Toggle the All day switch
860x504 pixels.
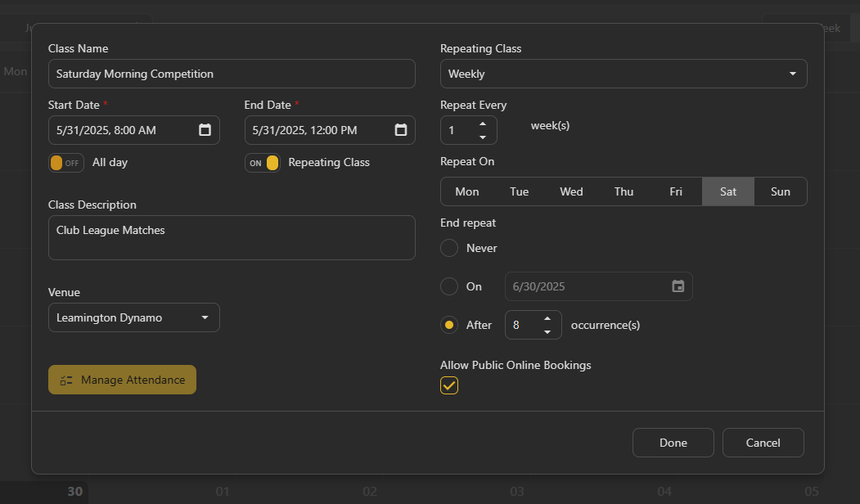[65, 163]
